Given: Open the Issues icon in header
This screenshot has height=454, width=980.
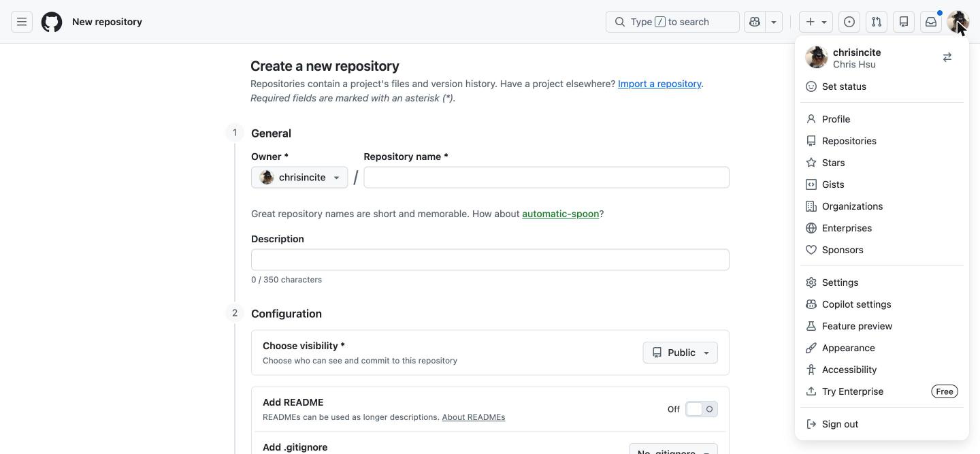Looking at the screenshot, I should [x=849, y=22].
